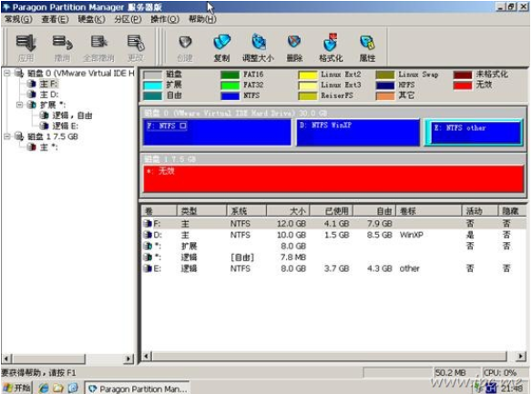Viewport: 532px width, 394px height.
Task: Click the [自由] 7.8 MB row
Action: (333, 258)
